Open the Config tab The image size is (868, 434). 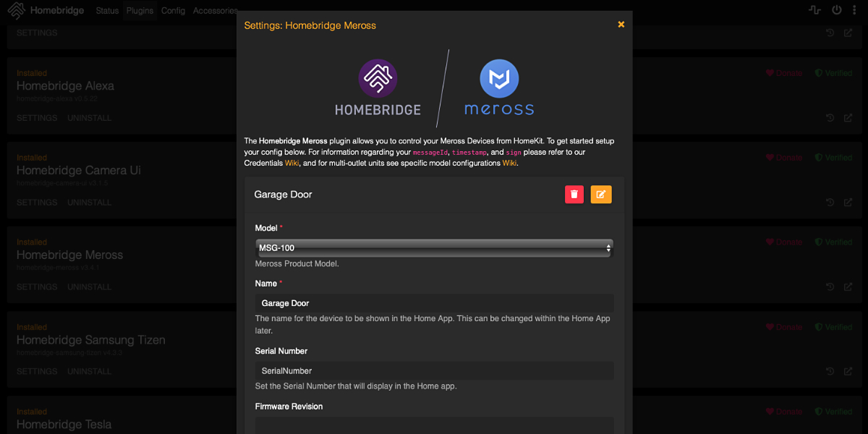173,11
